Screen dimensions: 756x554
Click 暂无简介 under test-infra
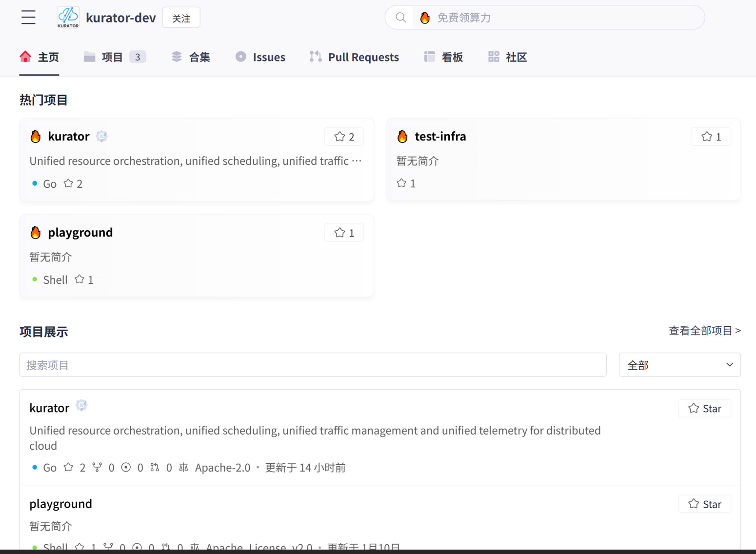[x=418, y=161]
